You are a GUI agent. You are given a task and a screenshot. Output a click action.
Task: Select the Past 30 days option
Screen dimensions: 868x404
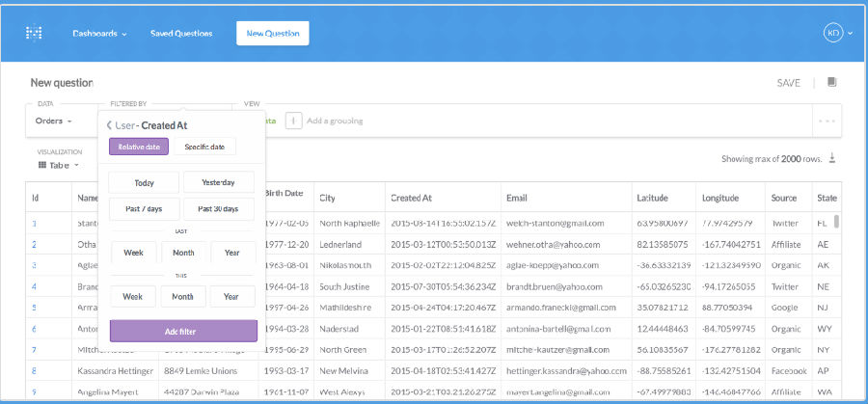pos(218,209)
